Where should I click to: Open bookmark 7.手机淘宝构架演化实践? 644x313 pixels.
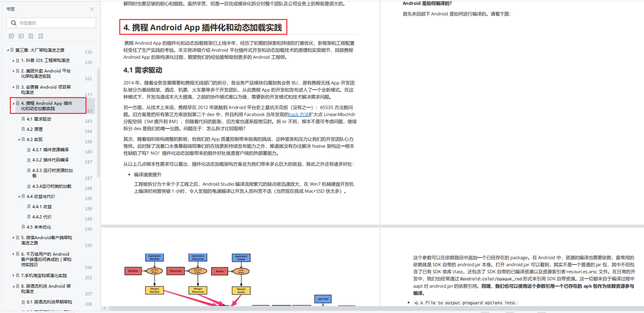pyautogui.click(x=44, y=276)
